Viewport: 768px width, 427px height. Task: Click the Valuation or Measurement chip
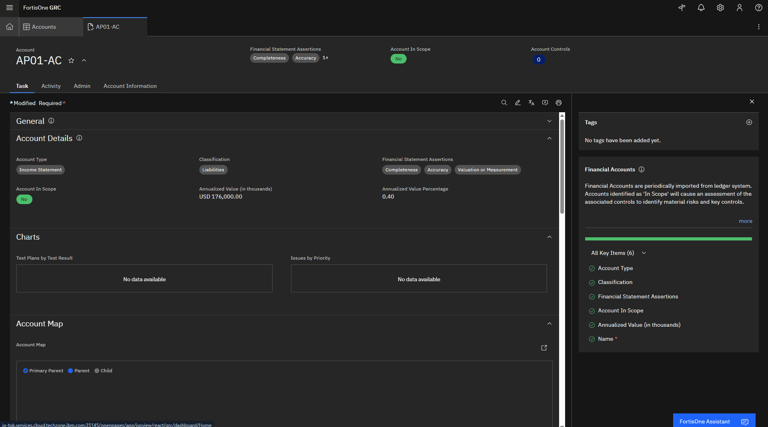[487, 170]
